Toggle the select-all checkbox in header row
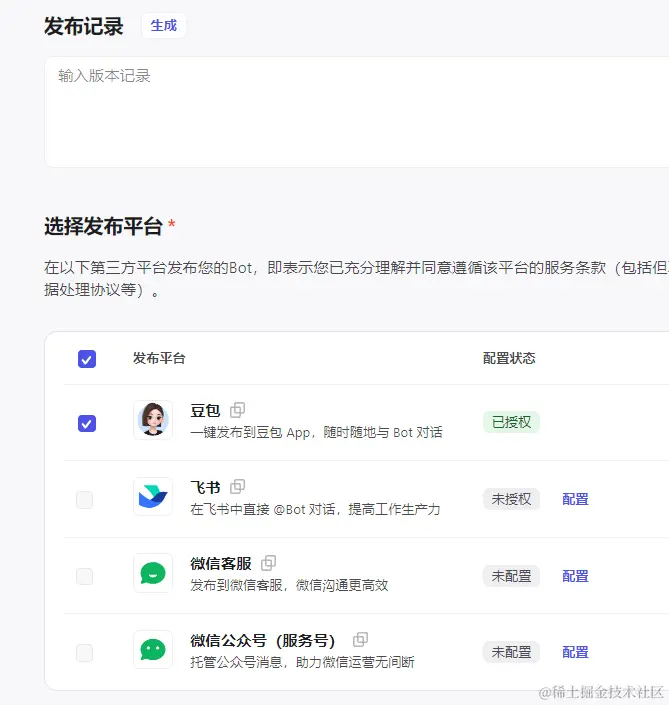Image resolution: width=669 pixels, height=705 pixels. (87, 359)
